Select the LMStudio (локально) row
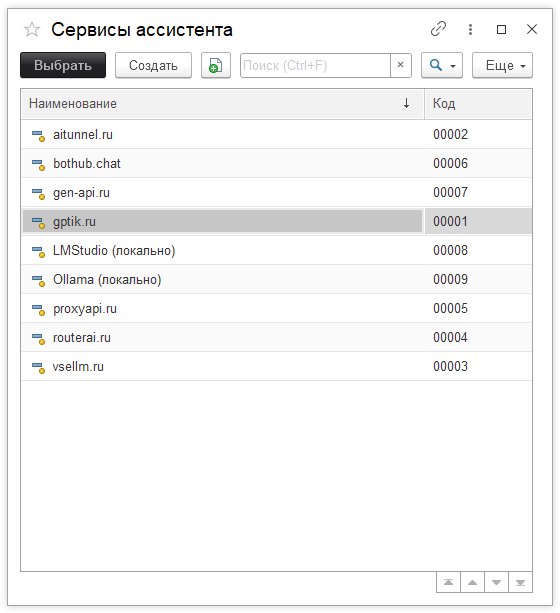Image resolution: width=560 pixels, height=613 pixels. [276, 250]
